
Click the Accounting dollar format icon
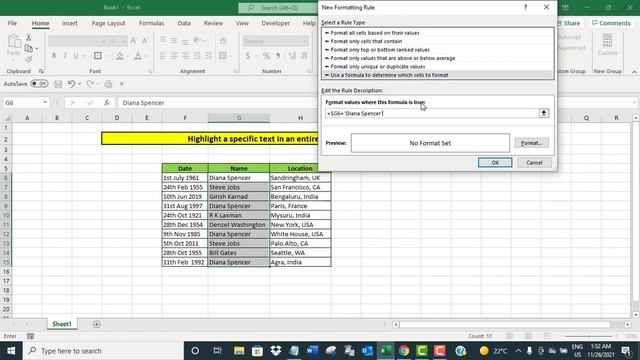tap(248, 56)
